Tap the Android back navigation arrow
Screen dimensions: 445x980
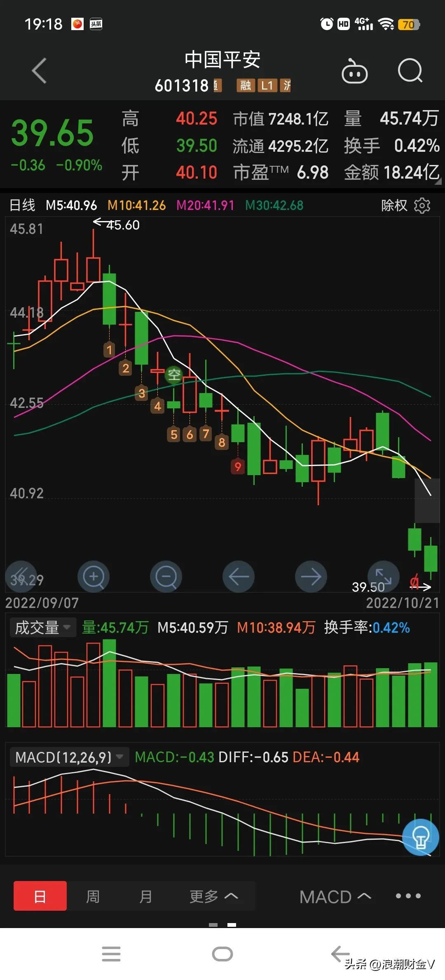pos(340,954)
